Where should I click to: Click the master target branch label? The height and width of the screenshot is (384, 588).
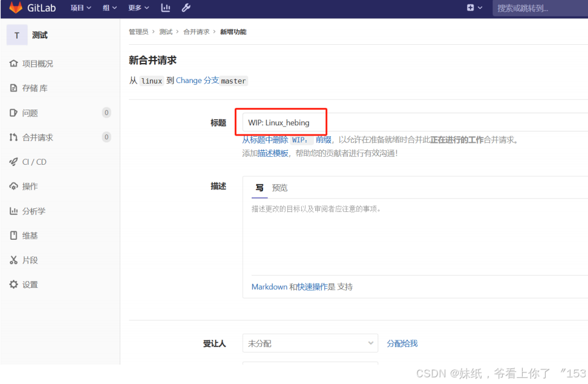coord(234,81)
